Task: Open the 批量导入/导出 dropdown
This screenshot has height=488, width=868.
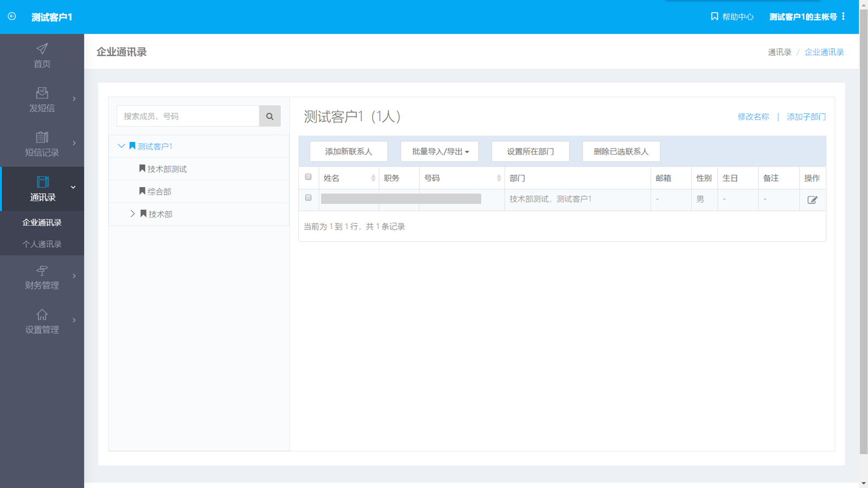Action: pos(439,151)
